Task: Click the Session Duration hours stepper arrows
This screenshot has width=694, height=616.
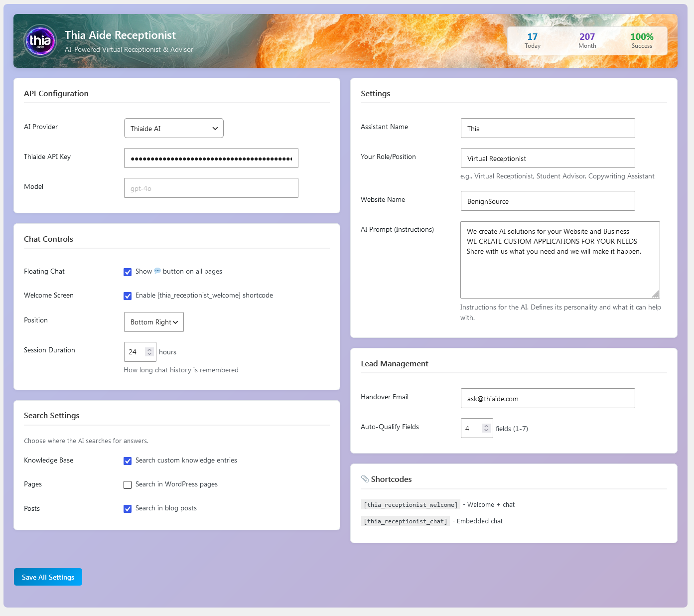Action: 149,352
